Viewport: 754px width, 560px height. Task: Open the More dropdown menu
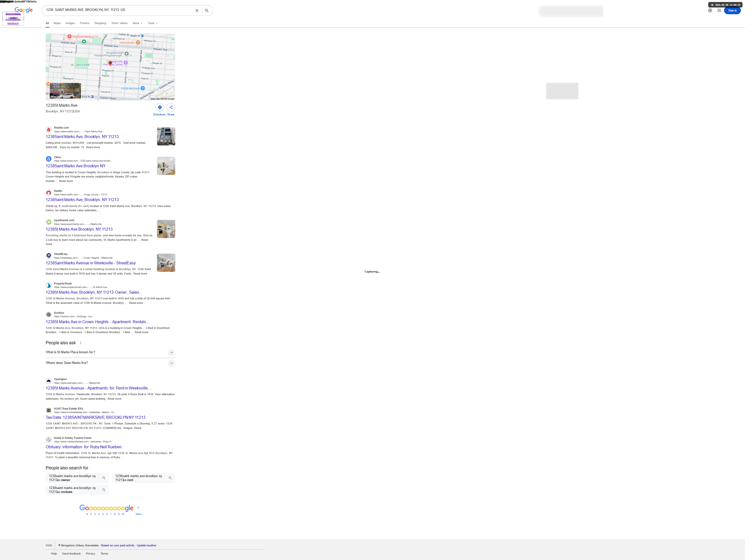pyautogui.click(x=137, y=23)
